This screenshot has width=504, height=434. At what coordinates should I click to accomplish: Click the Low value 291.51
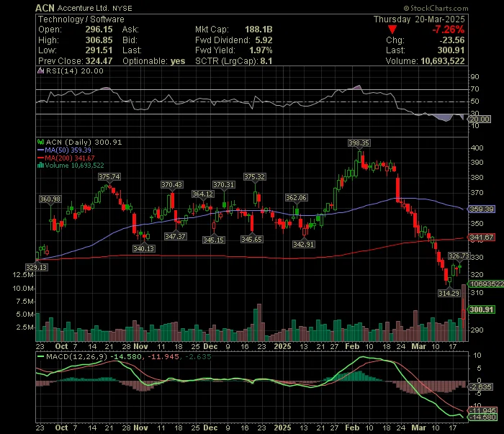click(99, 50)
